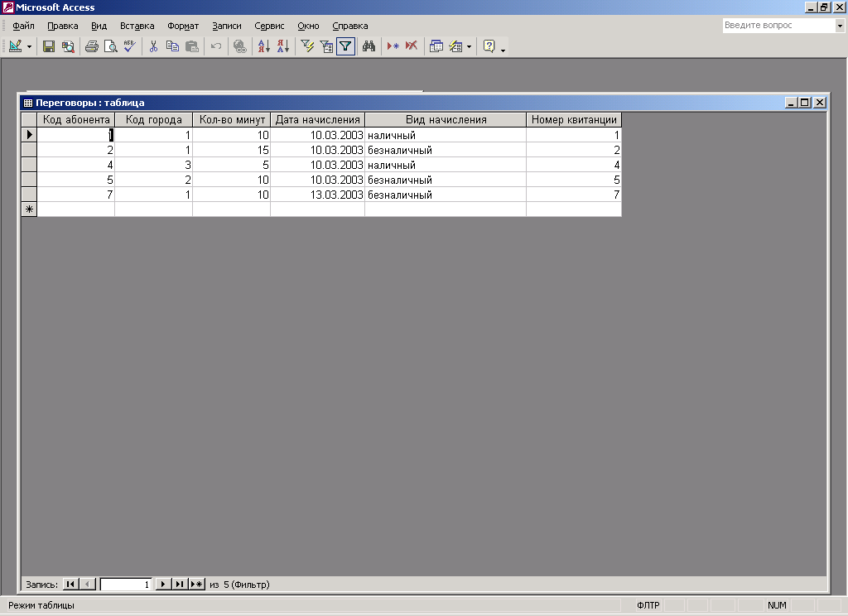Image resolution: width=848 pixels, height=616 pixels.
Task: Open the Формат menu
Action: tap(183, 26)
